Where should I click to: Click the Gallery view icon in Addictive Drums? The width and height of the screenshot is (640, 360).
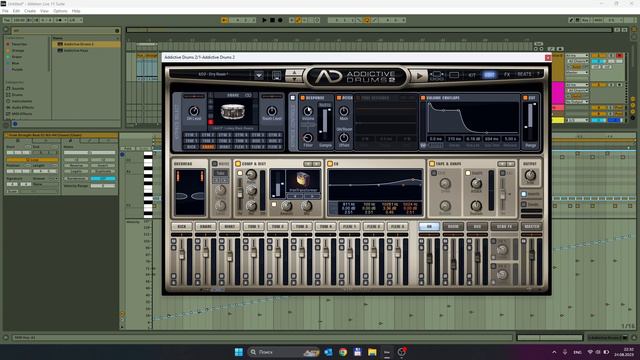click(x=436, y=75)
